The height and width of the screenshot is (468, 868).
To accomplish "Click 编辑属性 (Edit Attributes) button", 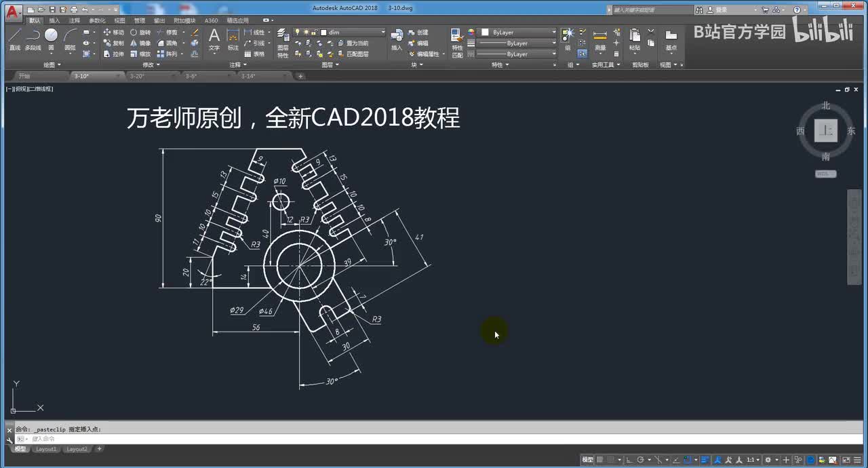I will pyautogui.click(x=423, y=54).
